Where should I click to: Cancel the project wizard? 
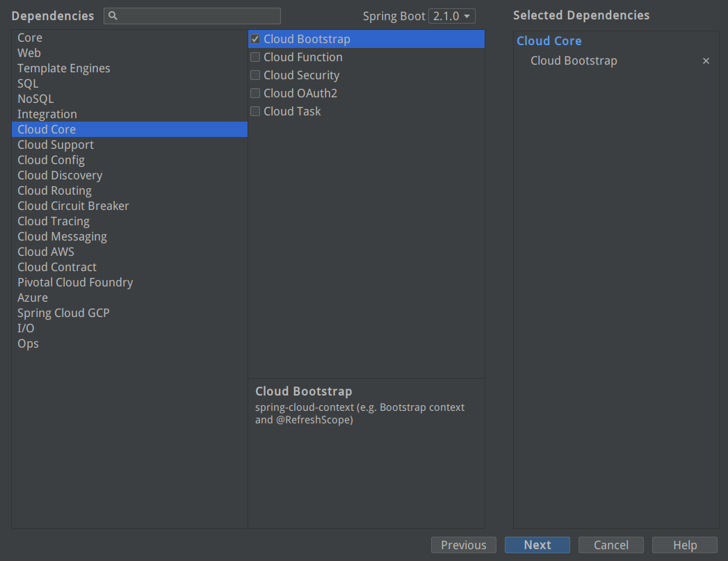pos(611,545)
